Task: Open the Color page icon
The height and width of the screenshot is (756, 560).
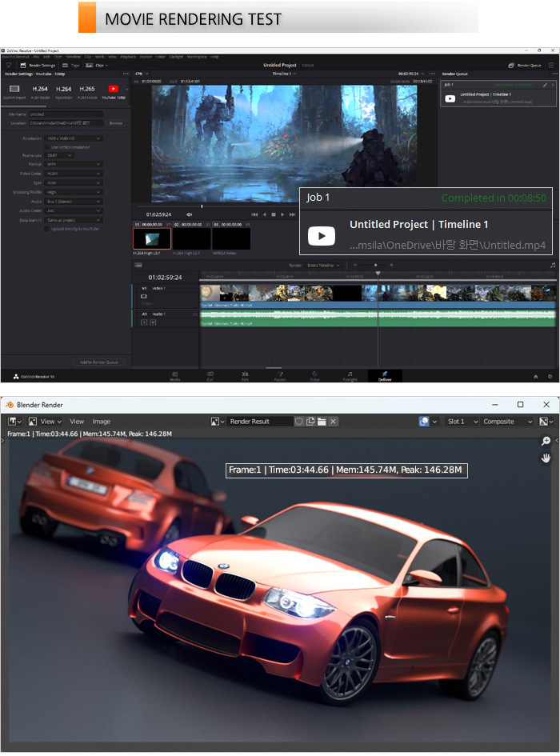Action: 315,376
